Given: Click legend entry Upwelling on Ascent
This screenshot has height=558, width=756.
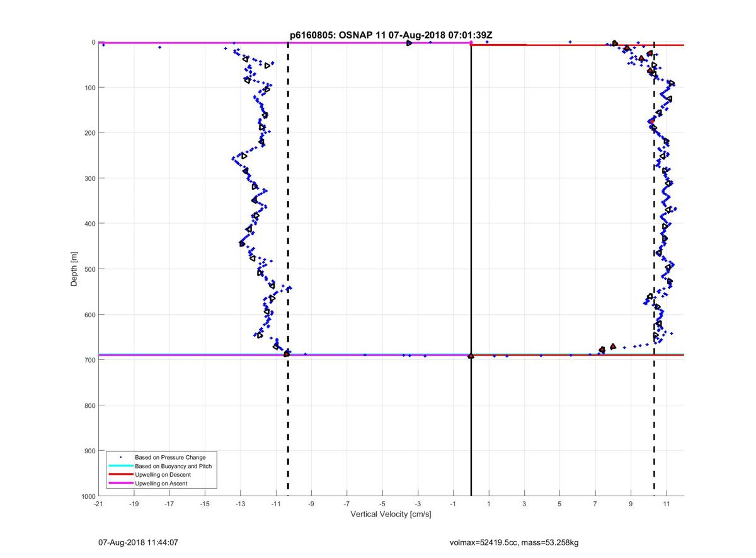Looking at the screenshot, I should pyautogui.click(x=161, y=484).
